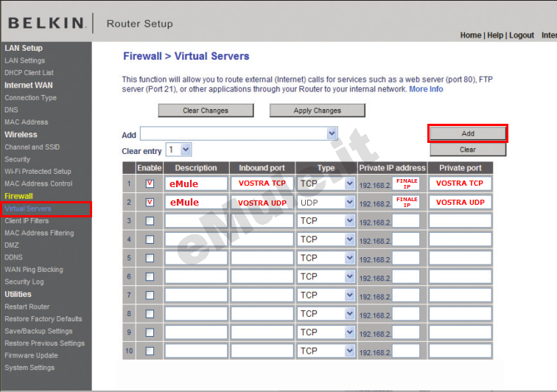Open DDNS settings
This screenshot has width=557, height=392.
[x=13, y=257]
